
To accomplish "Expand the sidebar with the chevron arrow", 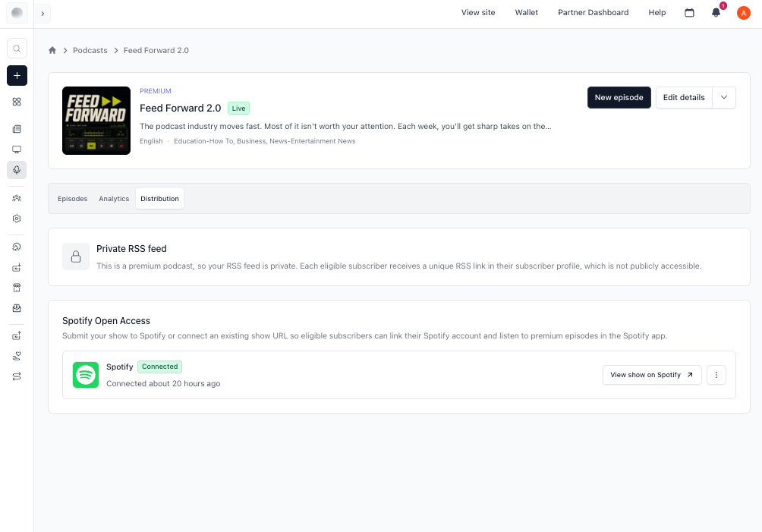I will pyautogui.click(x=43, y=14).
